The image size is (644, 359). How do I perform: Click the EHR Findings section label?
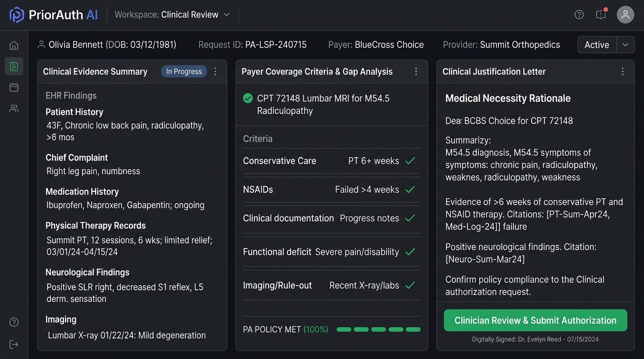tap(71, 96)
